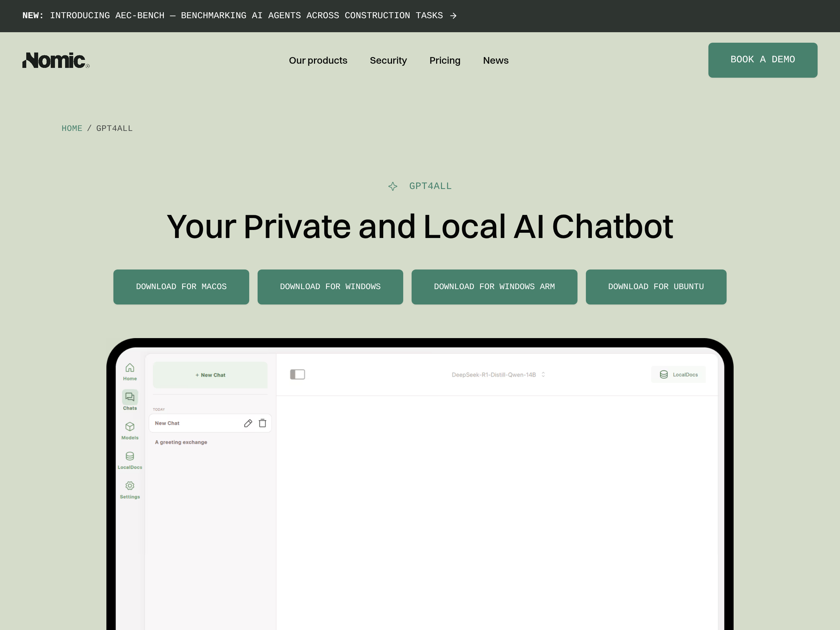Download GPT4All for Ubuntu
The height and width of the screenshot is (630, 840).
tap(656, 287)
